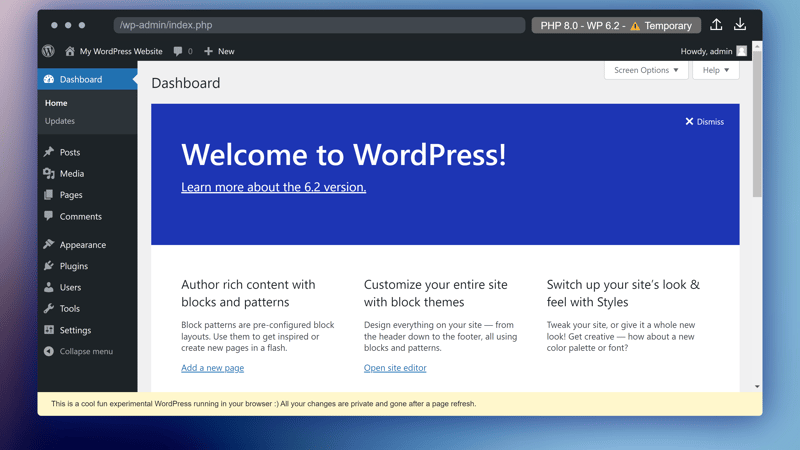This screenshot has width=800, height=450.
Task: Click the Add a new page link
Action: point(212,368)
